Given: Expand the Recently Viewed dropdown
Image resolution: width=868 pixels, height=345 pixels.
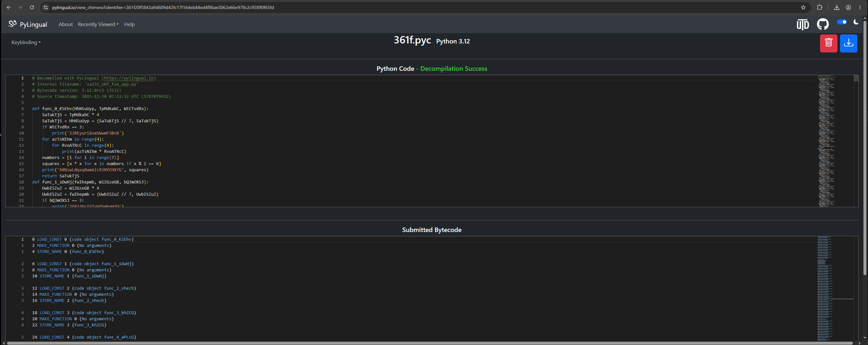Looking at the screenshot, I should 98,24.
